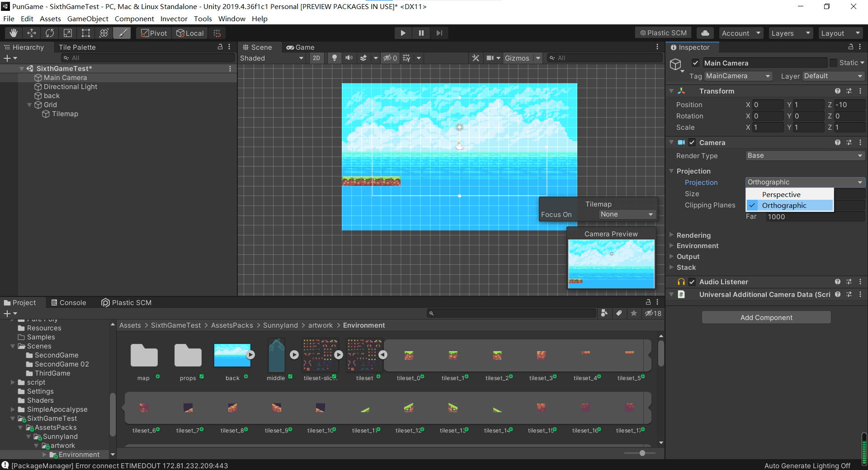
Task: Toggle Camera component enabled checkbox
Action: 692,142
